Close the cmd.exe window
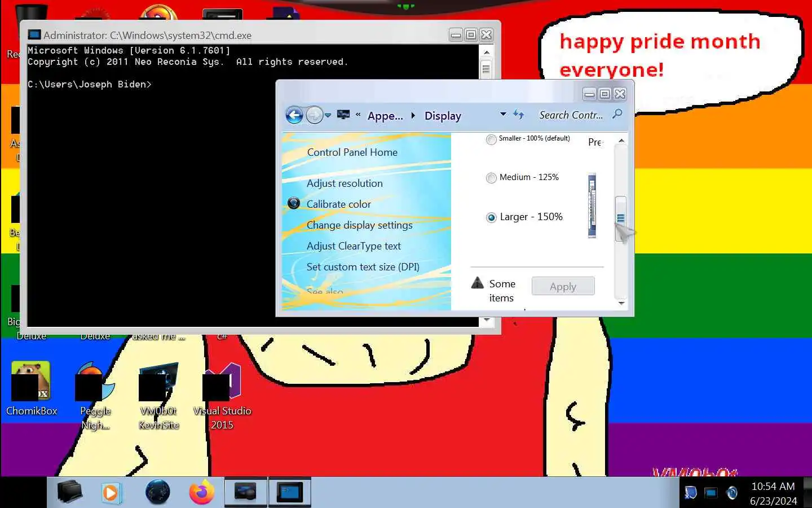This screenshot has width=812, height=508. coord(486,35)
